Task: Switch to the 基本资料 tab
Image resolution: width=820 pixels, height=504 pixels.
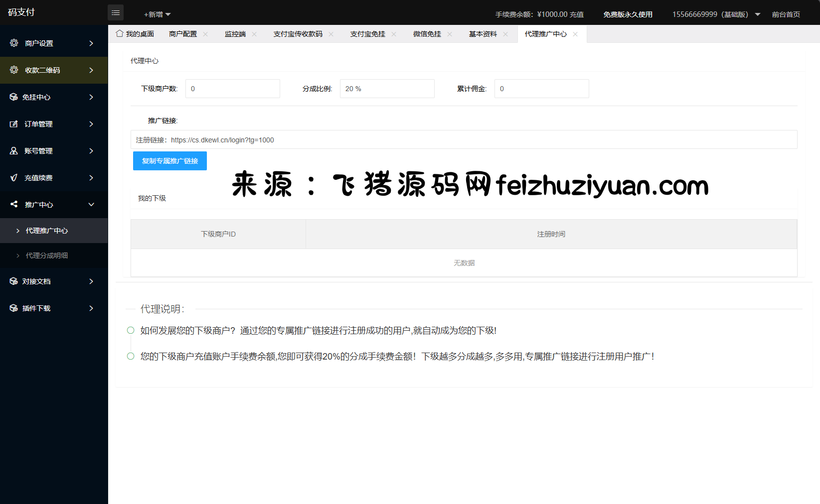Action: [x=483, y=34]
